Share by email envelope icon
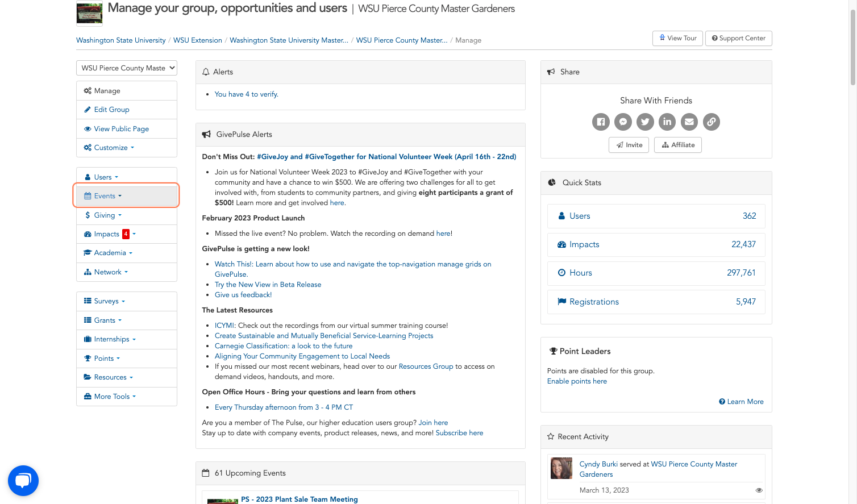This screenshot has width=857, height=504. tap(689, 122)
